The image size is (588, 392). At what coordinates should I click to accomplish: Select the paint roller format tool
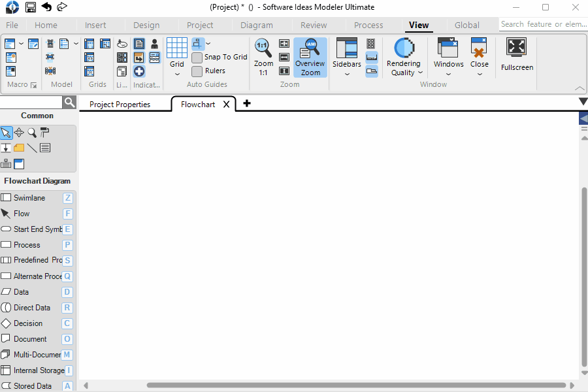(44, 132)
